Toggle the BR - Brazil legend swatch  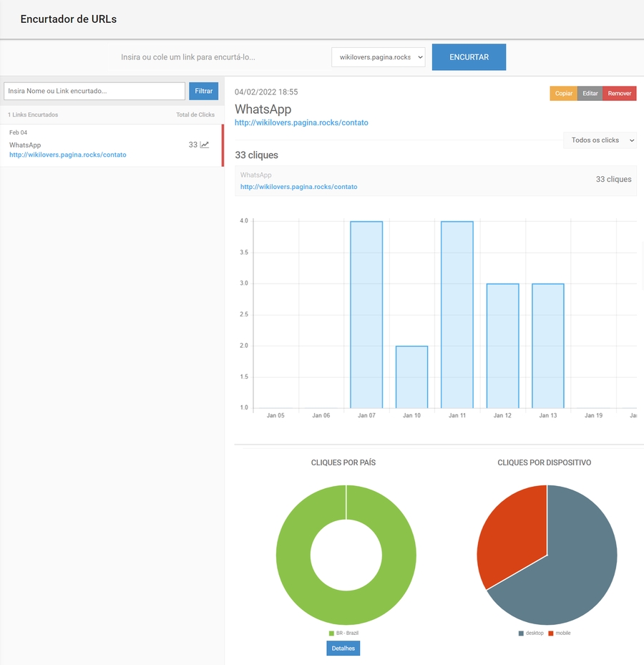(x=331, y=634)
